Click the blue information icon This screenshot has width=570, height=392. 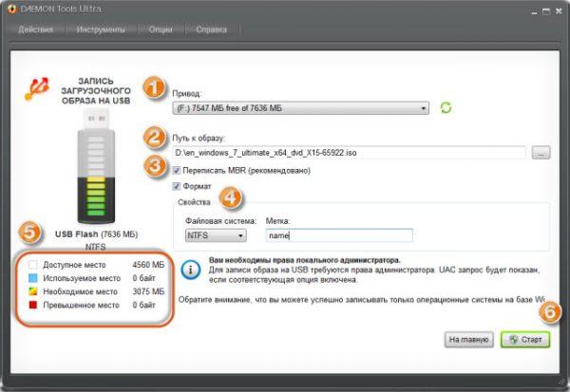click(191, 270)
